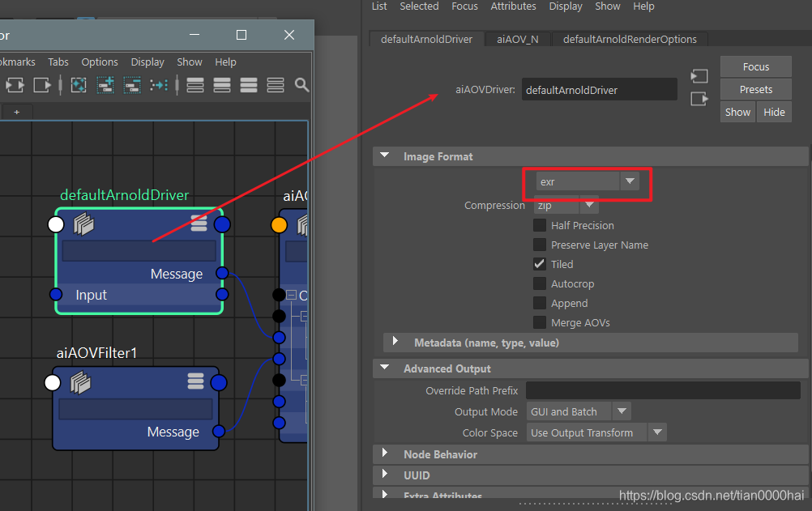Toggle view mode icon on aiAOVFilter1 node
The height and width of the screenshot is (511, 812).
tap(196, 381)
